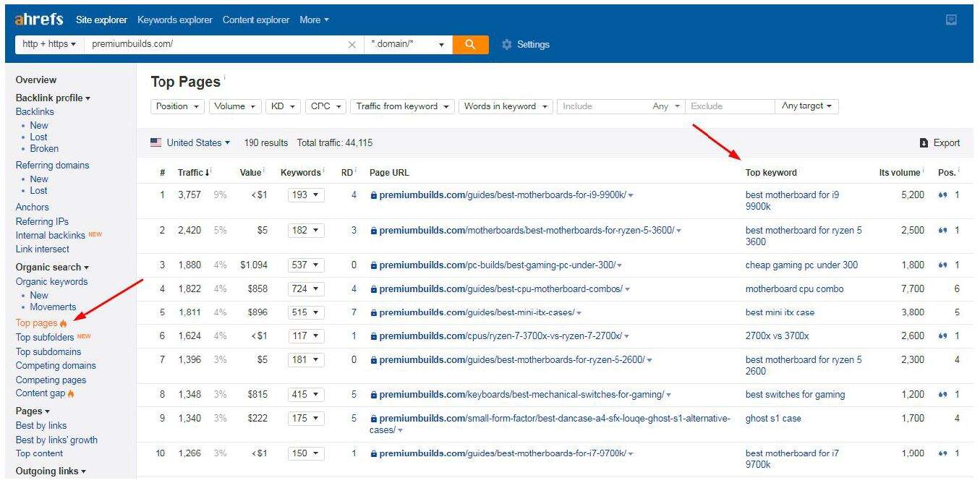Click SERP quote icon for first row position

942,195
